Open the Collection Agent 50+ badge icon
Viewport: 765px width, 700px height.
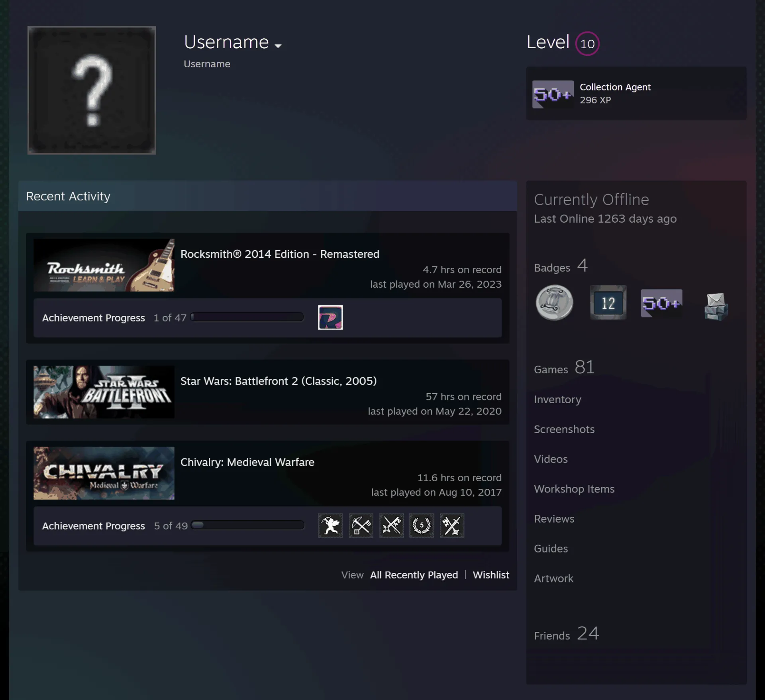tap(553, 94)
